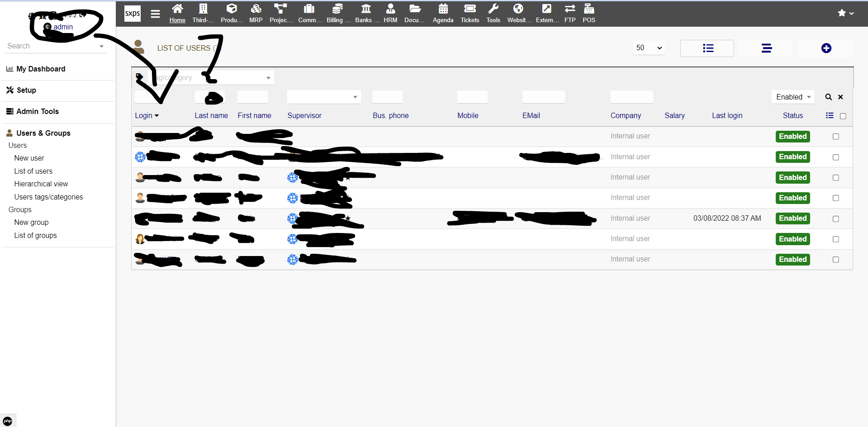The height and width of the screenshot is (427, 868).
Task: Open the Home module icon
Action: [177, 9]
